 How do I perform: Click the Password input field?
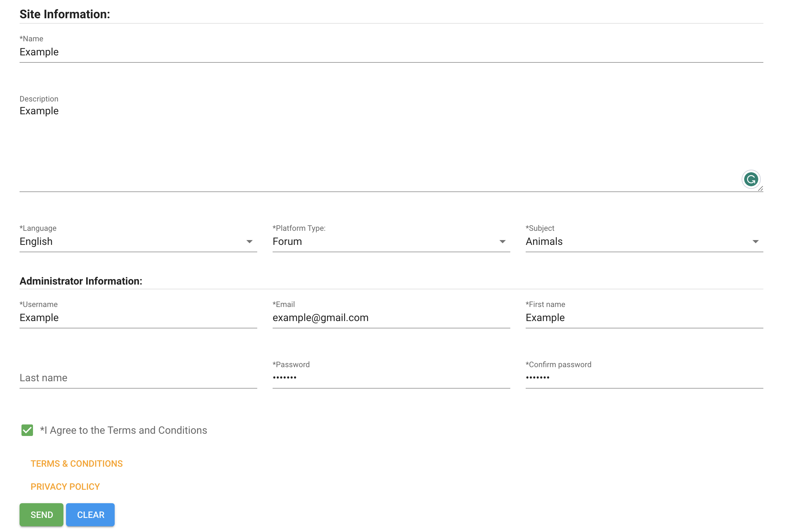click(x=391, y=378)
